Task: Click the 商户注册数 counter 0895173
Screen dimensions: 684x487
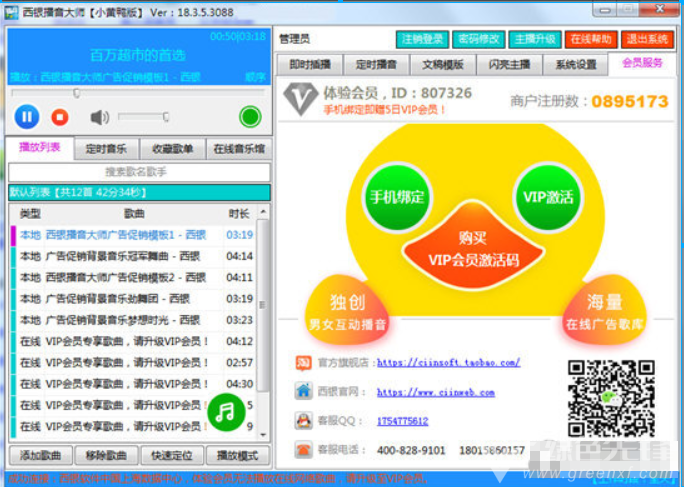Action: click(x=630, y=101)
